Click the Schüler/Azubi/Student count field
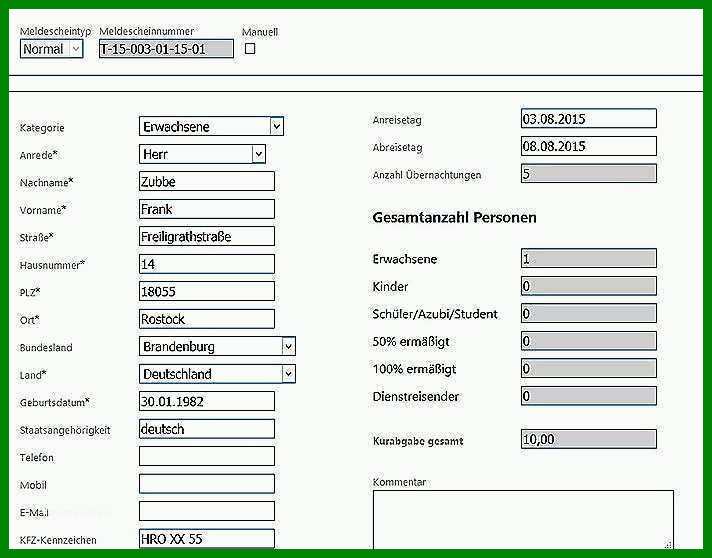Image resolution: width=712 pixels, height=558 pixels. [x=588, y=313]
